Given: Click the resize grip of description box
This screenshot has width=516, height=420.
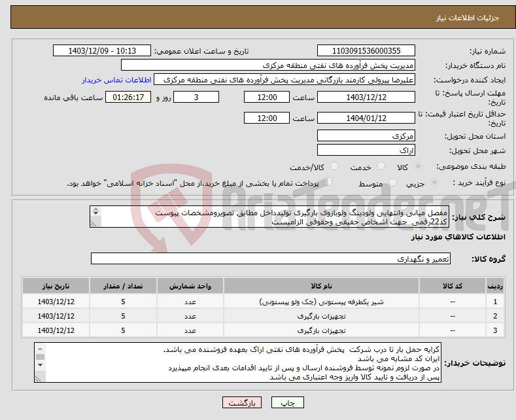Looking at the screenshot, I should pos(94,224).
